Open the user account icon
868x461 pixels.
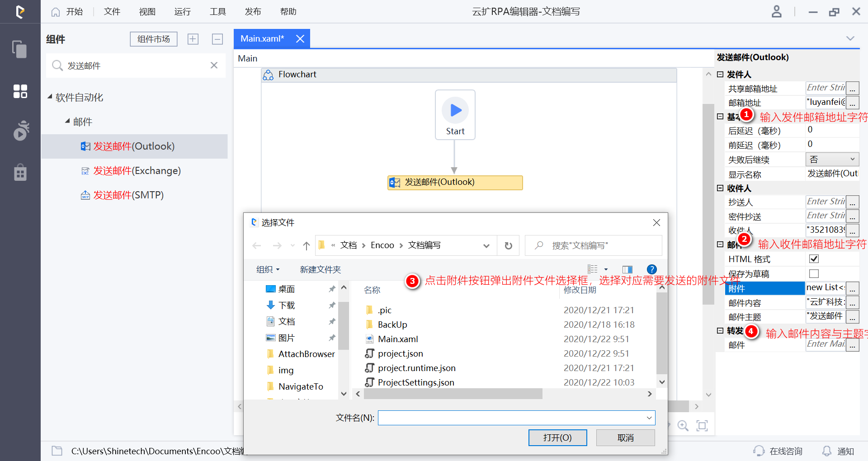[776, 12]
